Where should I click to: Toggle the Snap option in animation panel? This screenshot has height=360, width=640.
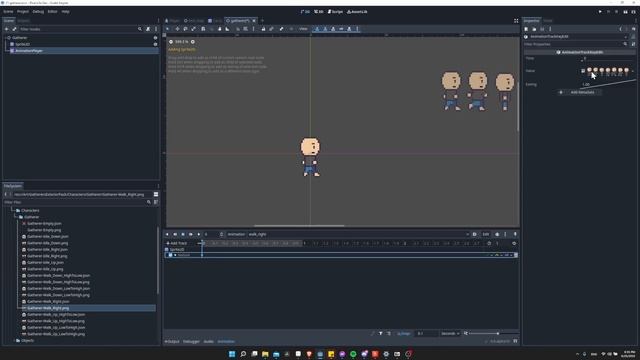(403, 333)
